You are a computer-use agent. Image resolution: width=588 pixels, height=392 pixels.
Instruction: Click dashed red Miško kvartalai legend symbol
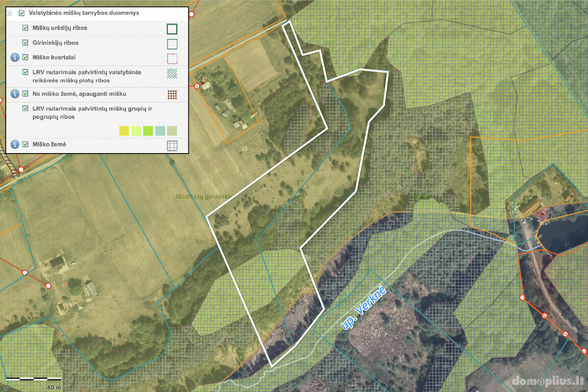[172, 58]
